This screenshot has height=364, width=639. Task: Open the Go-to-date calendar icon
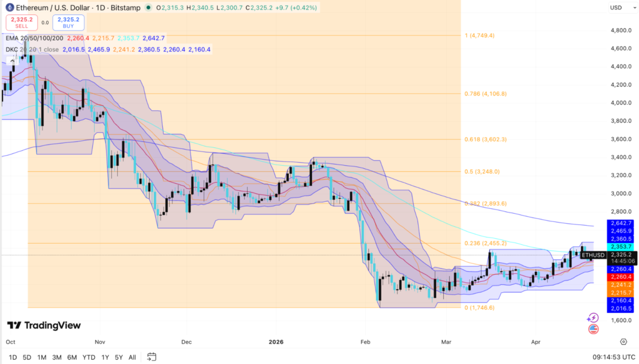[152, 358]
